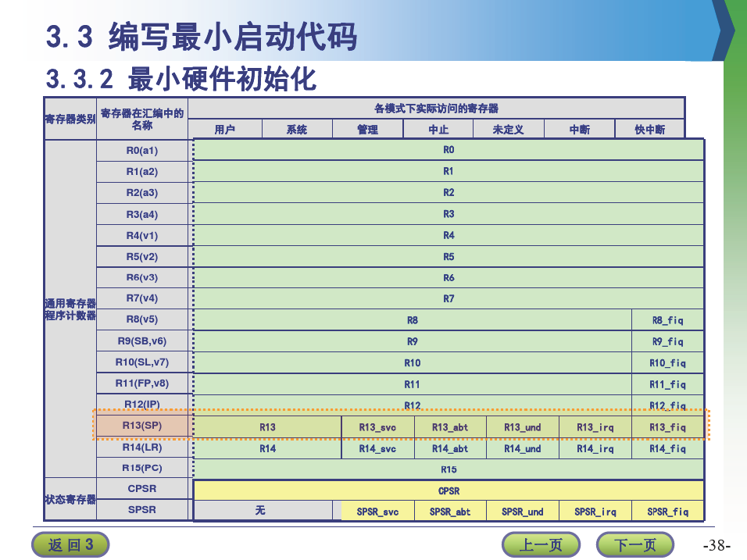Select the R10_fiq cell
Image resolution: width=747 pixels, height=560 pixels.
(x=667, y=363)
